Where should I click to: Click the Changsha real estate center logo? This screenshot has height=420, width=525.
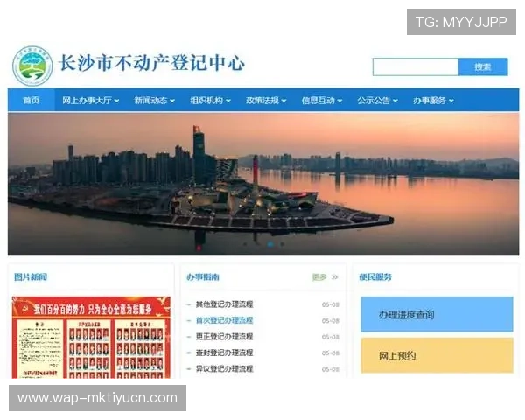[x=32, y=66]
